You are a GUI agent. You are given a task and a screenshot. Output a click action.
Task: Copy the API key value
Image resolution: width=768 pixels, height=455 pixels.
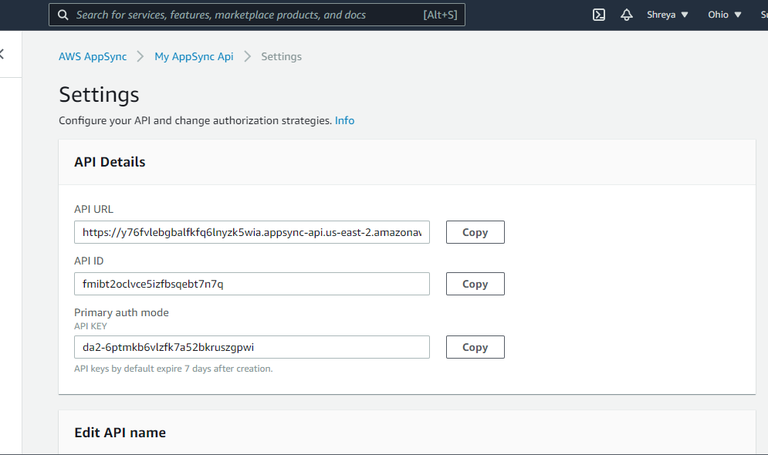pyautogui.click(x=475, y=348)
